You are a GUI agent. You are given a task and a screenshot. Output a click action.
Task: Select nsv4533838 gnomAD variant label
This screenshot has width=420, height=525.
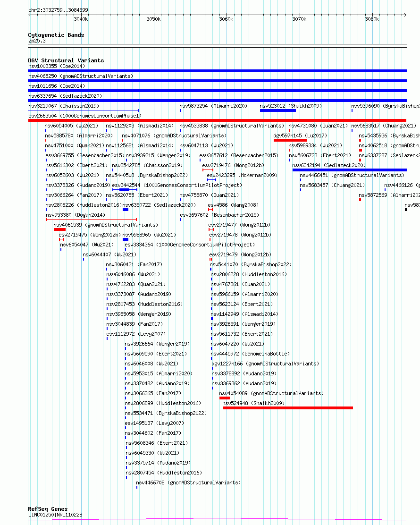(x=232, y=126)
